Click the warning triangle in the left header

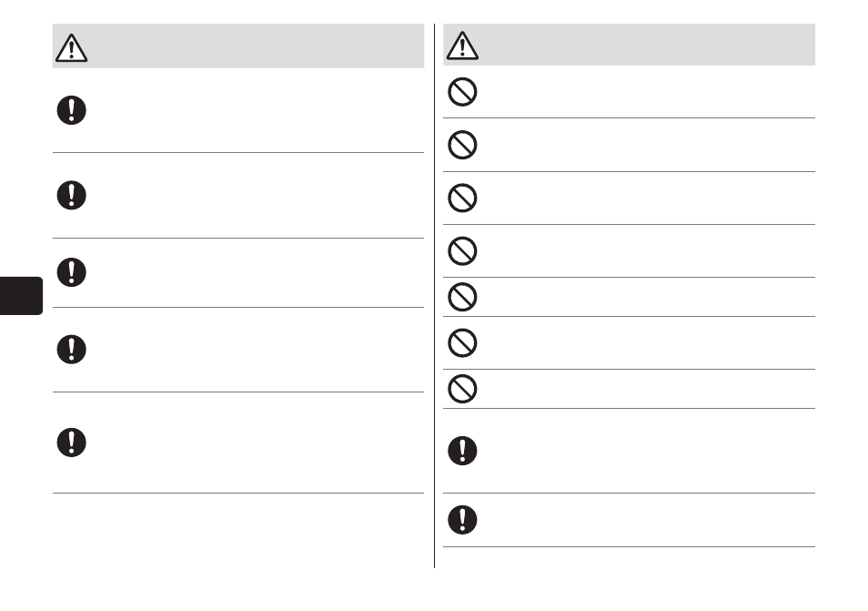[71, 47]
